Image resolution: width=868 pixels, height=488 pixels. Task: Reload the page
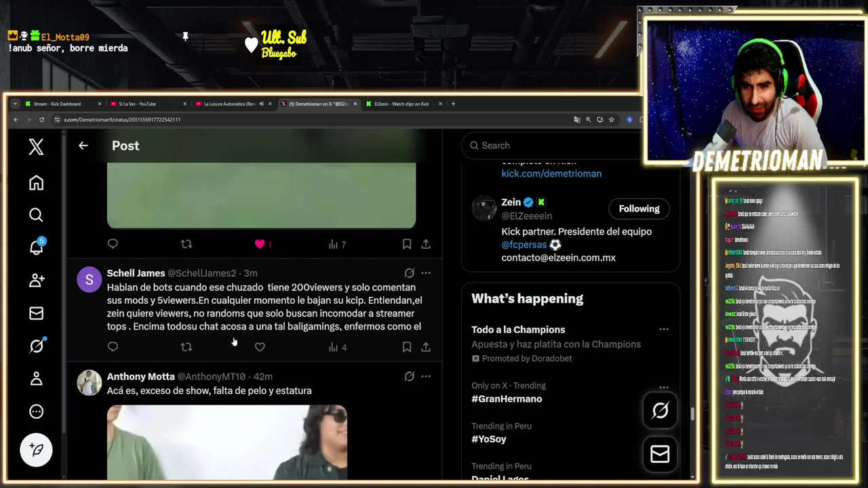(x=41, y=120)
